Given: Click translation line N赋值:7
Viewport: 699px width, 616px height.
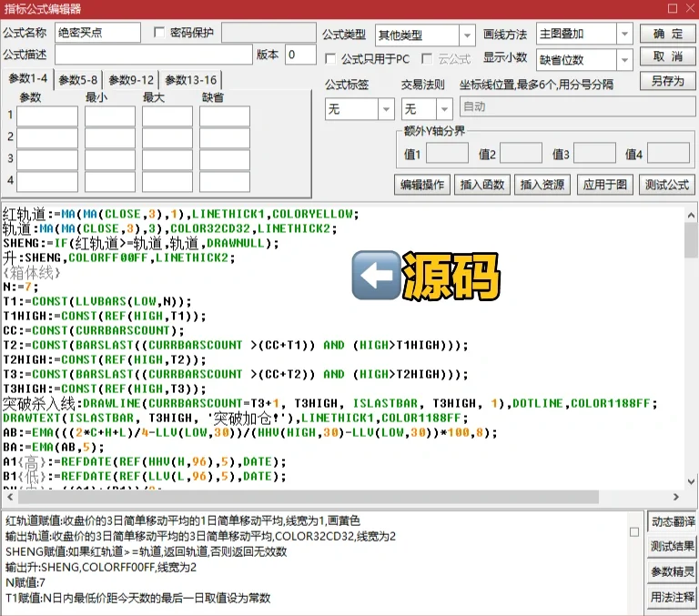Looking at the screenshot, I should (25, 582).
